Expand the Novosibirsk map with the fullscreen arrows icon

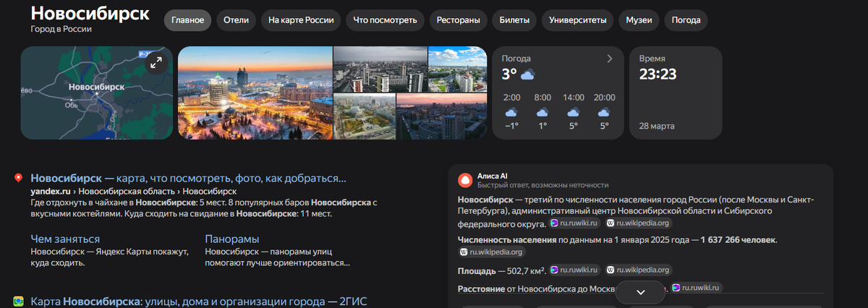click(x=156, y=63)
